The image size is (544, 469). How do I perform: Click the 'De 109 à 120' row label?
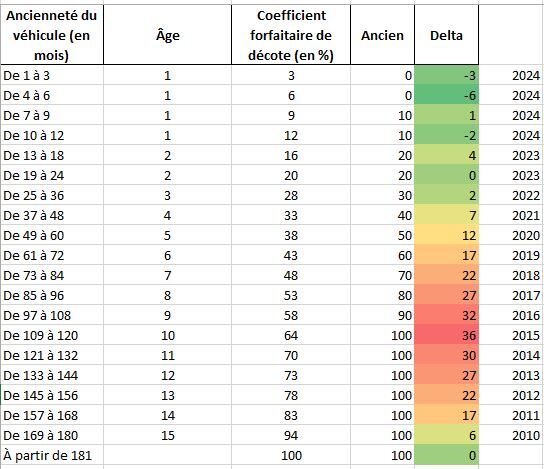point(52,335)
